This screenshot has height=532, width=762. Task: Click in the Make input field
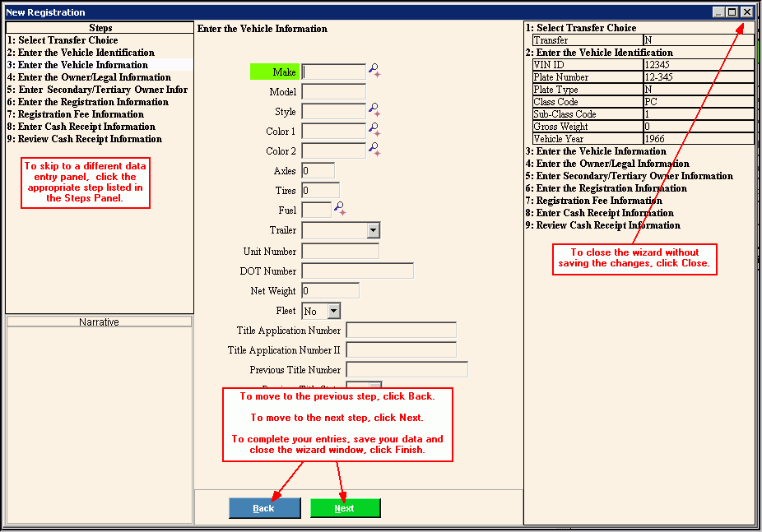point(333,72)
